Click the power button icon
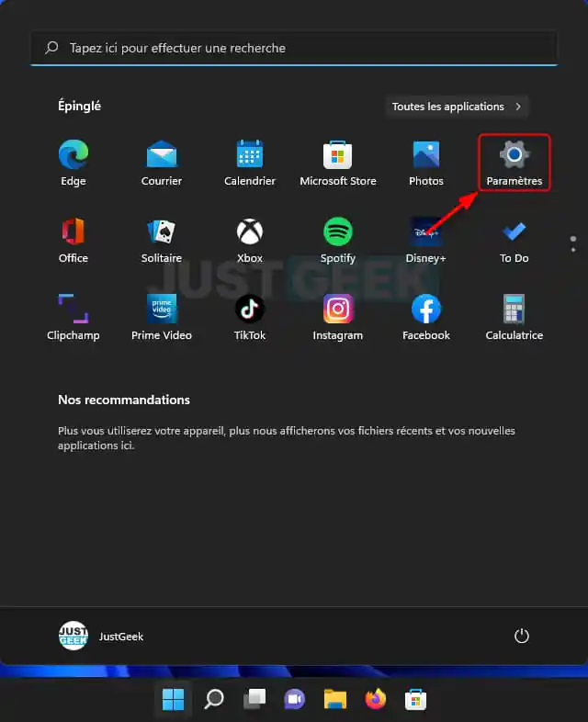Screen dimensions: 588x722 pyautogui.click(x=522, y=636)
